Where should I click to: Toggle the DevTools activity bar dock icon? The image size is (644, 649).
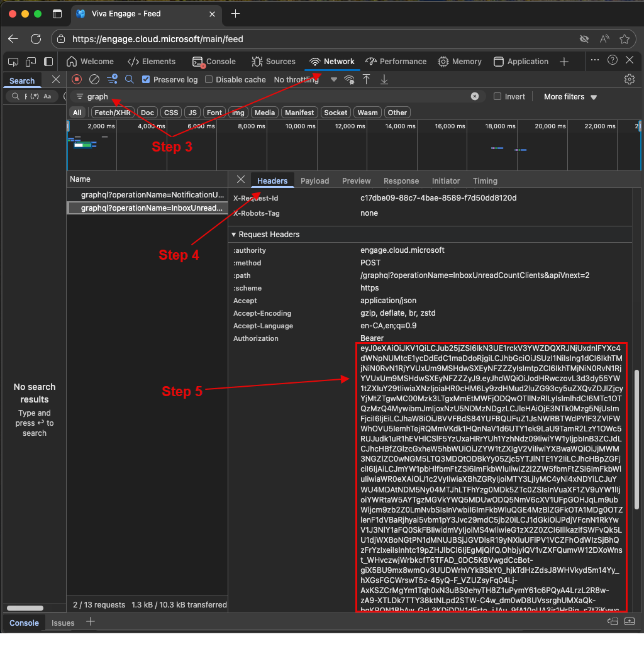click(48, 62)
